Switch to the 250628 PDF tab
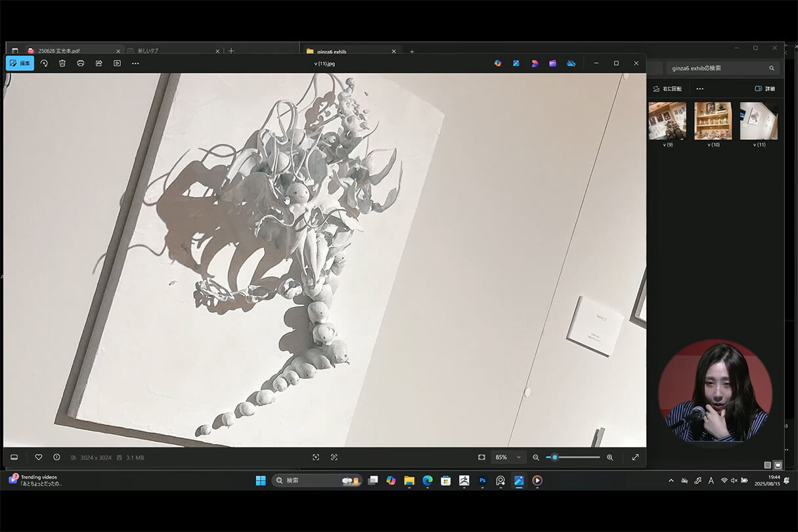The width and height of the screenshot is (798, 532). coord(59,51)
